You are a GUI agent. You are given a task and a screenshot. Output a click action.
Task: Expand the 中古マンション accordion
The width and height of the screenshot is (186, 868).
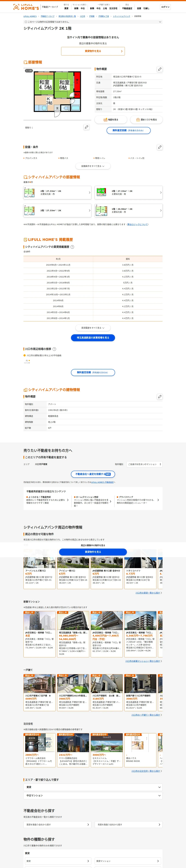click(93, 796)
